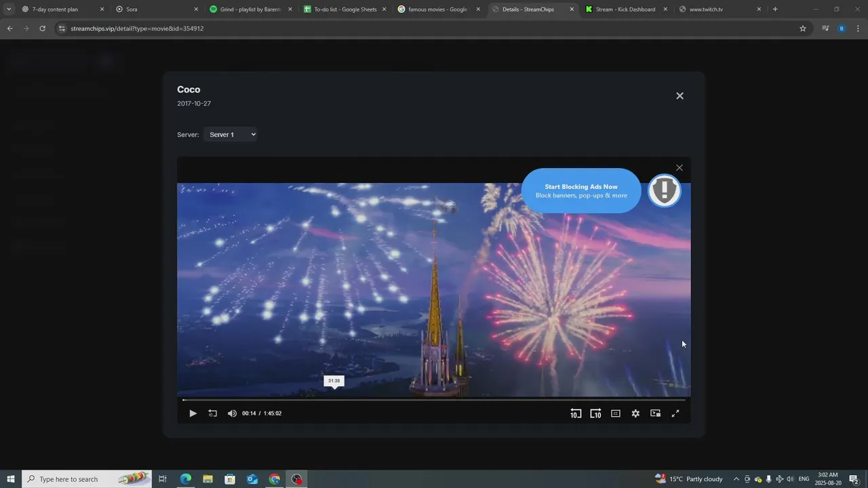
Task: Click the release date 2017-10-27
Action: pyautogui.click(x=194, y=104)
